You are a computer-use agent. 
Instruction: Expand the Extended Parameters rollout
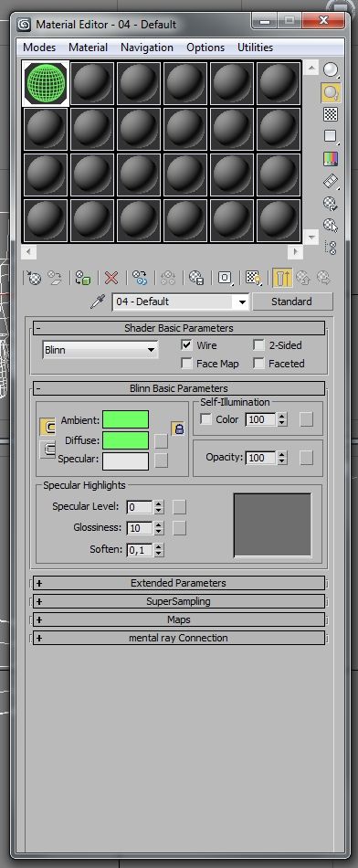pyautogui.click(x=179, y=583)
